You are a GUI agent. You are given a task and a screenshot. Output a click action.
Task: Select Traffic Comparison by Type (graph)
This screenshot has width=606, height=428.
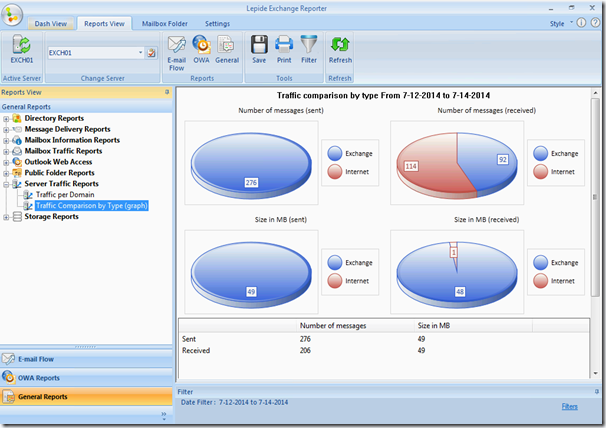tap(92, 205)
